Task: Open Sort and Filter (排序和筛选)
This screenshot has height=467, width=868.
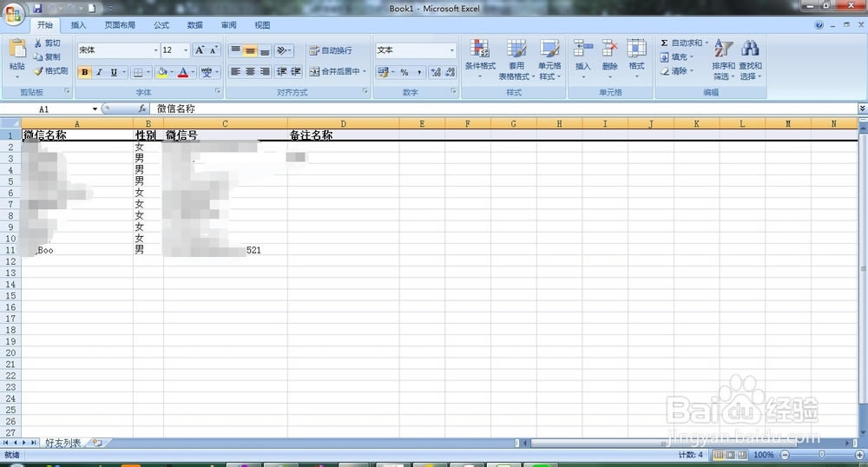Action: click(723, 59)
